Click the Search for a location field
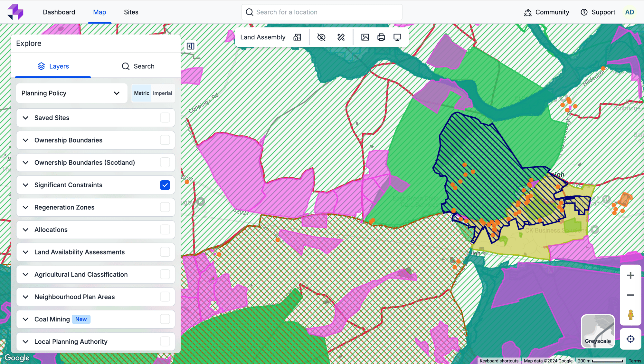The width and height of the screenshot is (644, 364). [x=322, y=12]
